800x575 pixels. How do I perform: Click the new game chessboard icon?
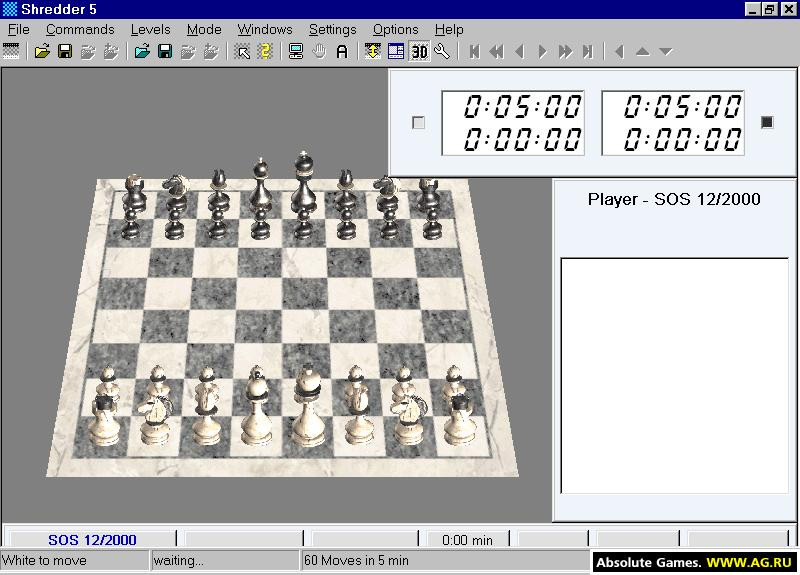(x=11, y=51)
